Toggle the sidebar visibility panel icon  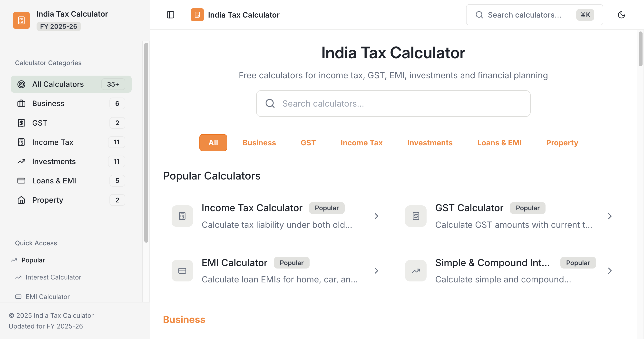(x=171, y=15)
